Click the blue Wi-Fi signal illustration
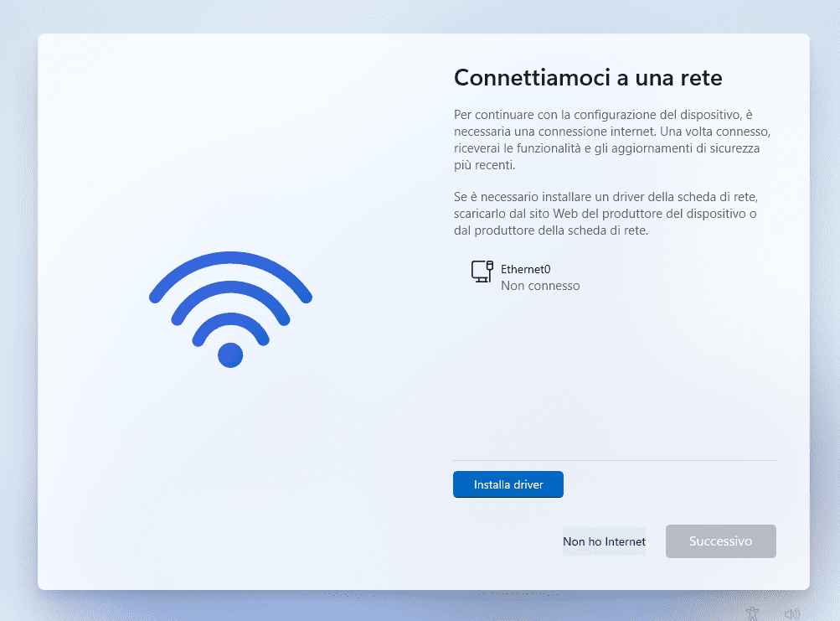 point(230,309)
